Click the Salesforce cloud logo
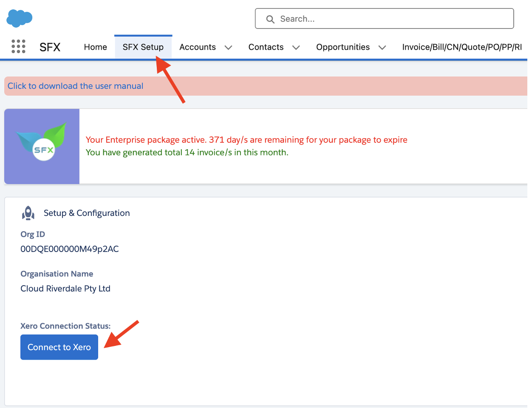This screenshot has width=532, height=408. (x=20, y=18)
